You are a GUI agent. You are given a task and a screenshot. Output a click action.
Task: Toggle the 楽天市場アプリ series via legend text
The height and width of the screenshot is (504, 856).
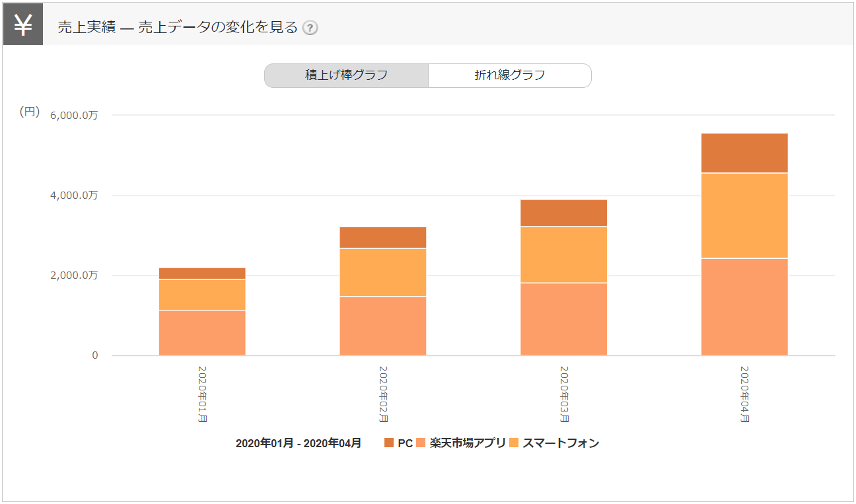(467, 443)
